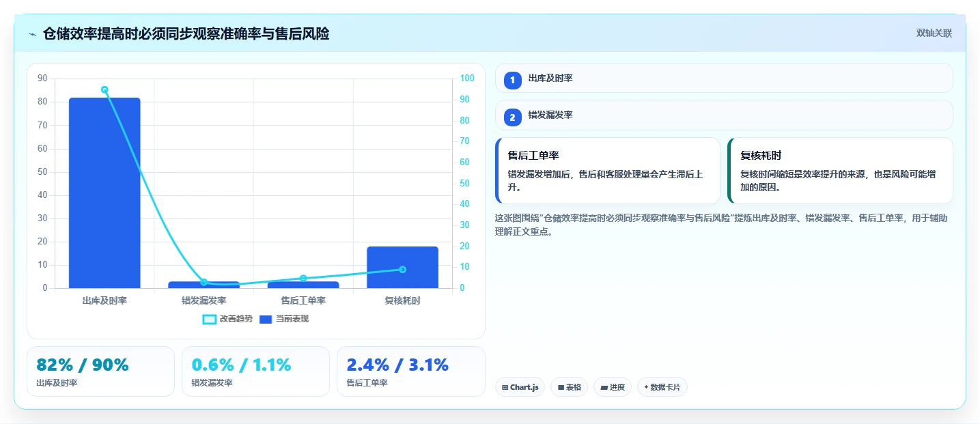Click the 出库及时率 x-axis label
The width and height of the screenshot is (980, 424).
tap(104, 300)
